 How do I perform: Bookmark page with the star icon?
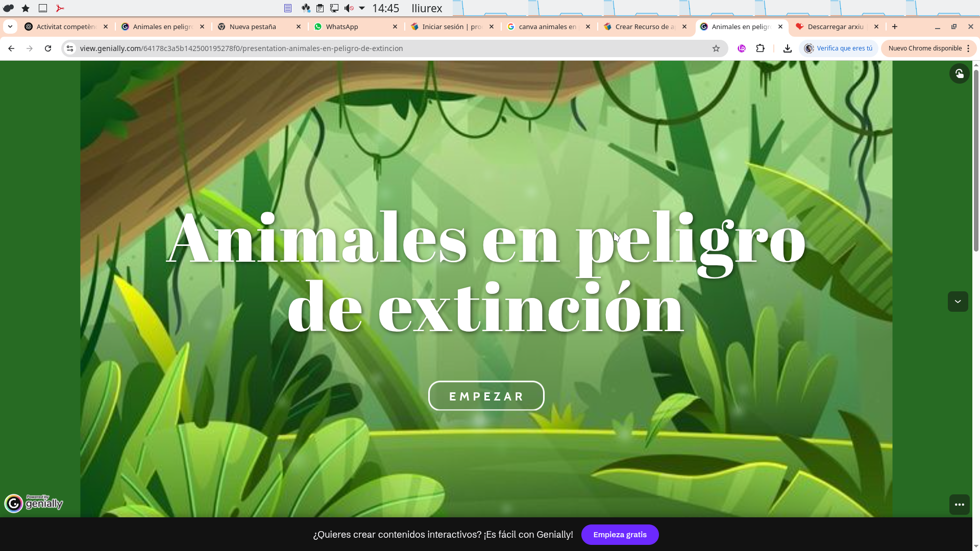click(716, 48)
